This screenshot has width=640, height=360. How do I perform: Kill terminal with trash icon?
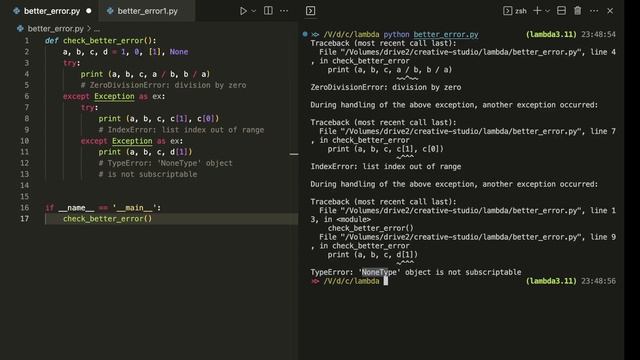click(578, 11)
